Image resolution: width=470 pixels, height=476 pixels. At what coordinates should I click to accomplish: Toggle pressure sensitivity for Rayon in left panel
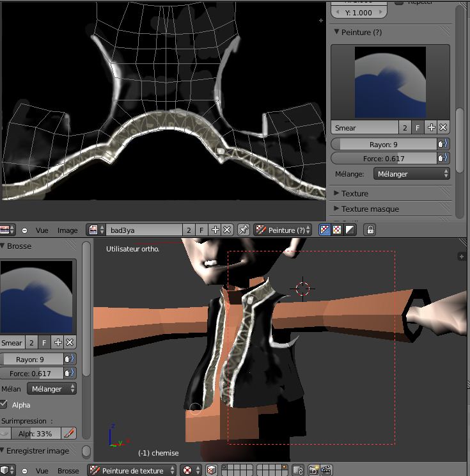70,360
